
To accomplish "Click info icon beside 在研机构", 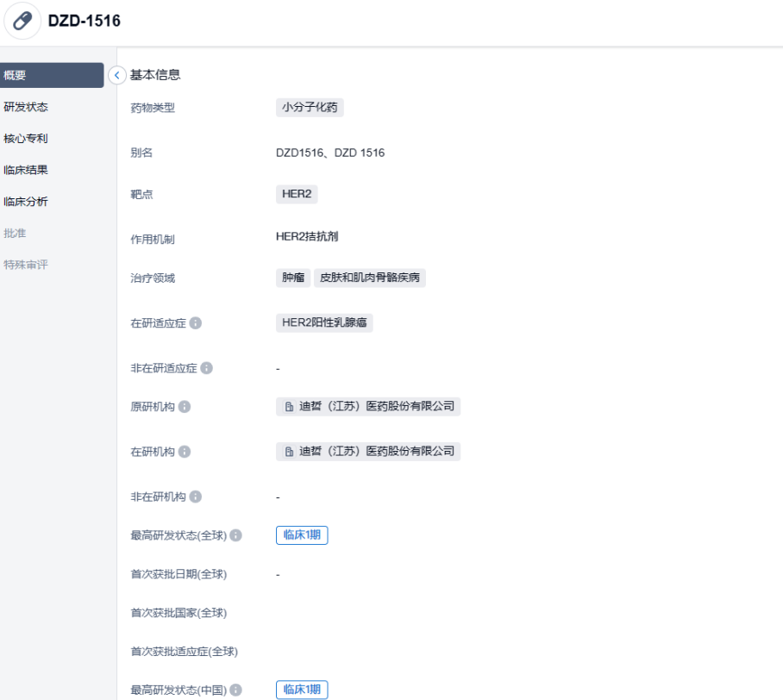I will tap(185, 452).
